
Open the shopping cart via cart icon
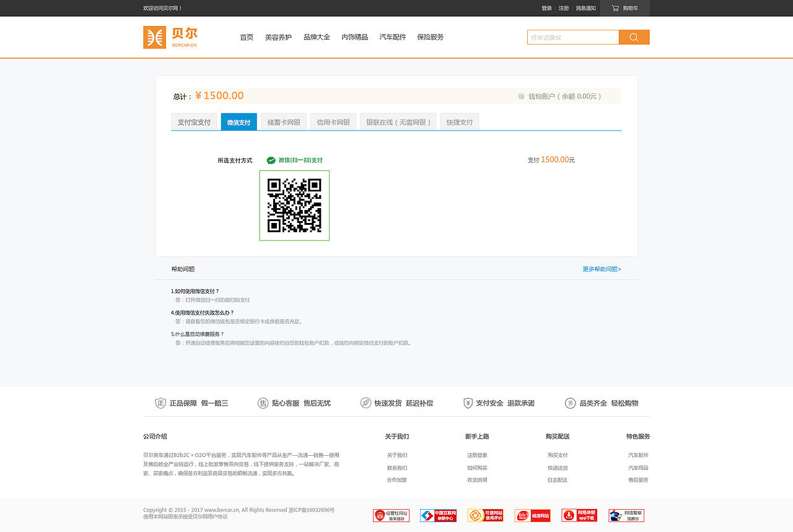coord(624,8)
